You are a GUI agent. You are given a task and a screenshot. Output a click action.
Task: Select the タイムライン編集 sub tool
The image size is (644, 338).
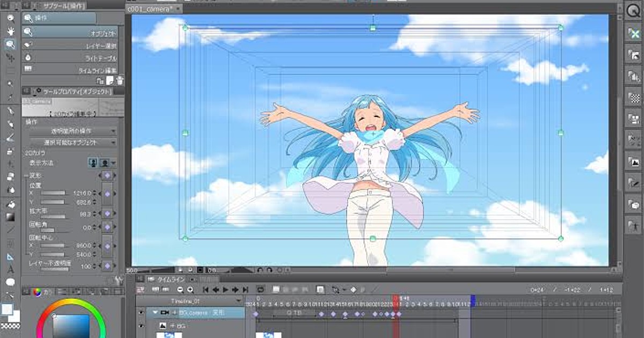click(x=70, y=70)
